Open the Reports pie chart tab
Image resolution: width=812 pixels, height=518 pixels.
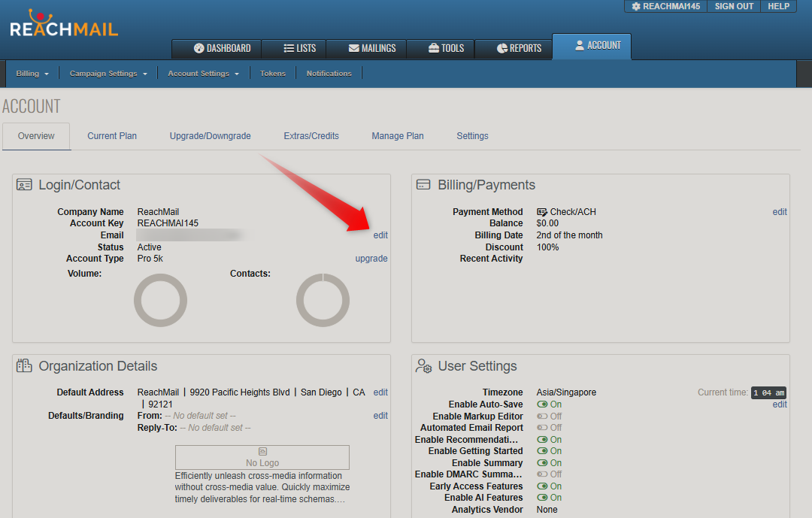coord(519,48)
